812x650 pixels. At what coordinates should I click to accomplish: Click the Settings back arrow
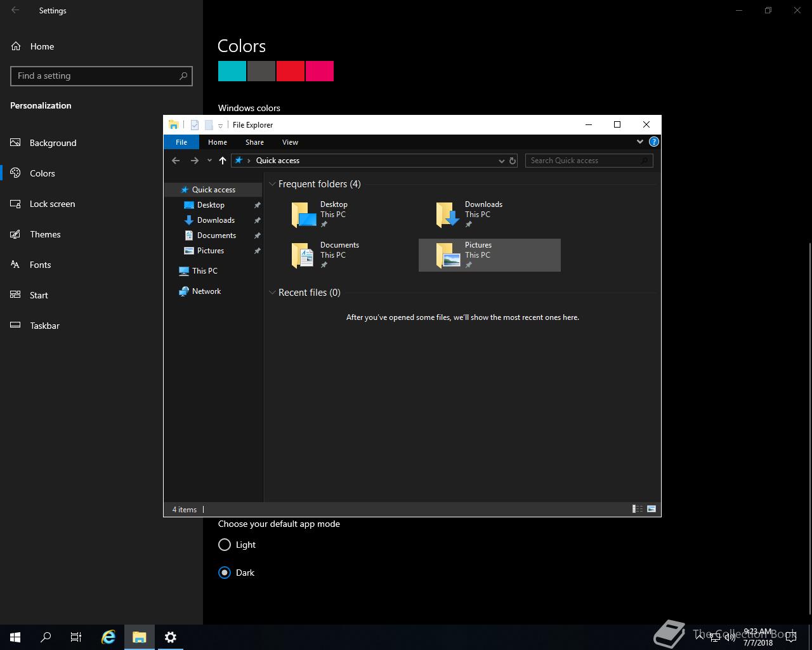point(15,10)
